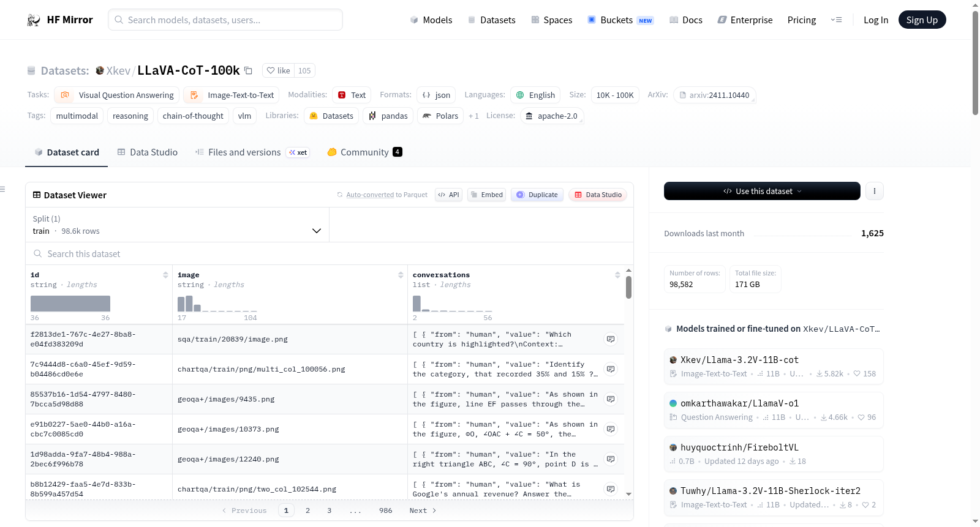
Task: Focus the Search this dataset field
Action: click(330, 253)
